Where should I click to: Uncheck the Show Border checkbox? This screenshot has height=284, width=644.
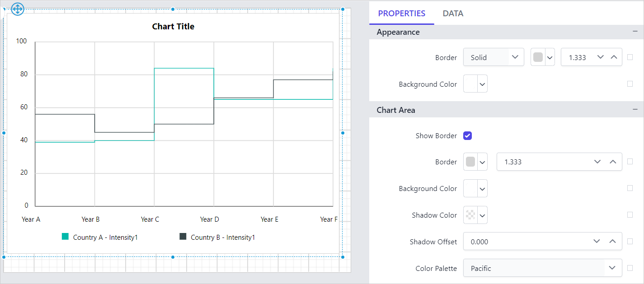(468, 136)
